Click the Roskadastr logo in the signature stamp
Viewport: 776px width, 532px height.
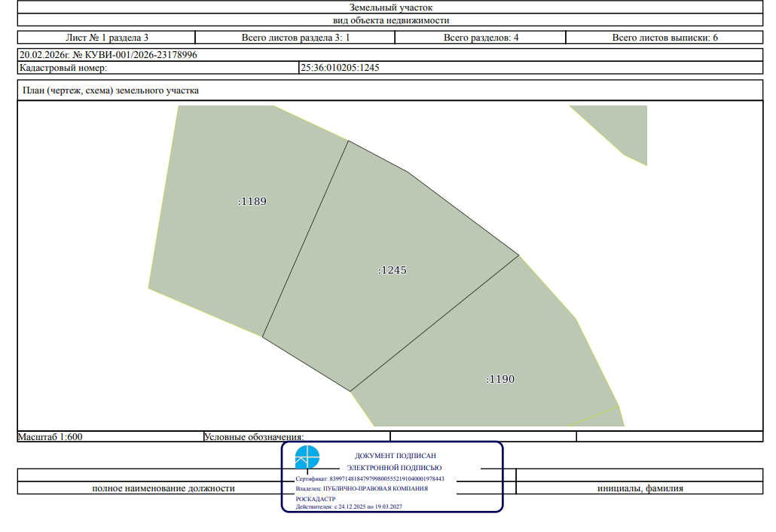point(307,458)
